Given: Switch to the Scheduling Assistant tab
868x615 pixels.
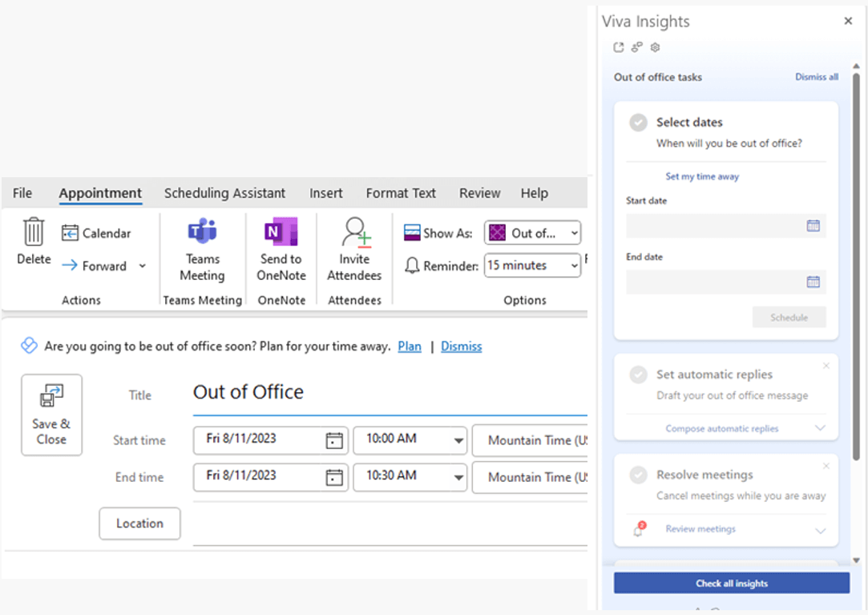Looking at the screenshot, I should 224,192.
